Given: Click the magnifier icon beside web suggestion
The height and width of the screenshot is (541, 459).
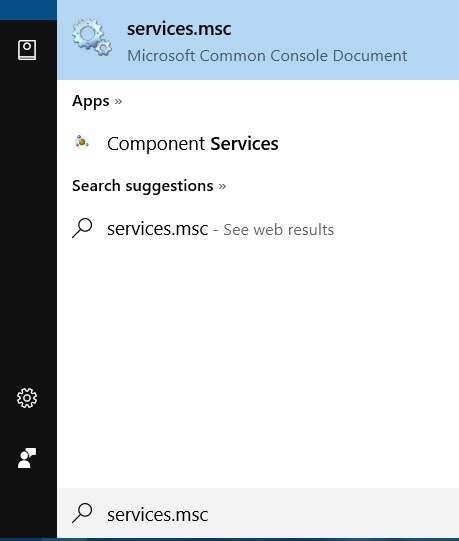Looking at the screenshot, I should (82, 228).
